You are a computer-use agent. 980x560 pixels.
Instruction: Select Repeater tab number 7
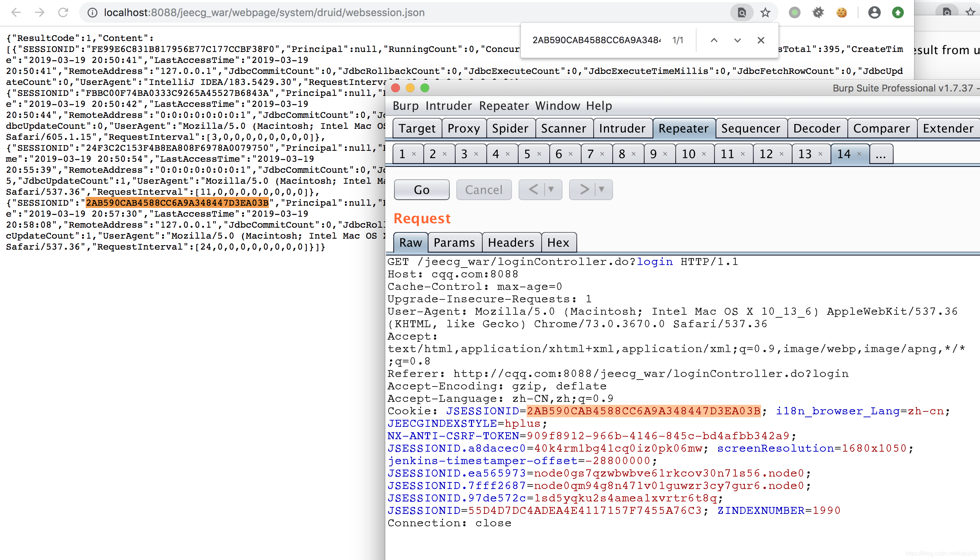pos(590,154)
